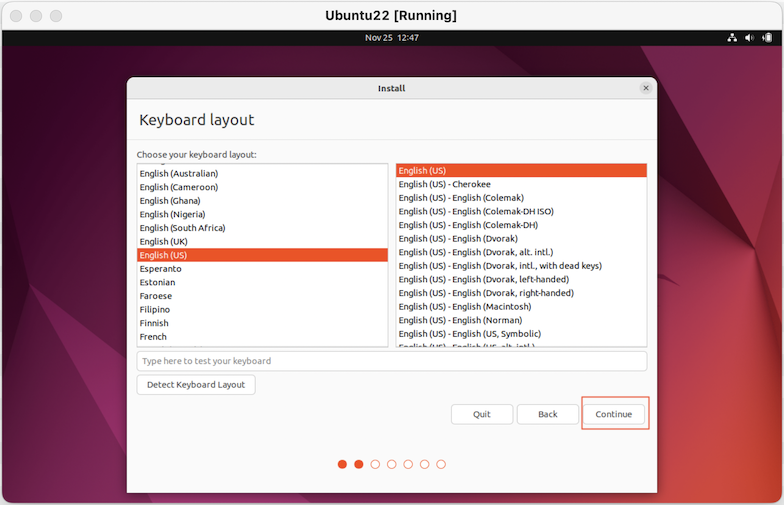Choose English (Dvorak, left-handed) variant

(x=522, y=279)
